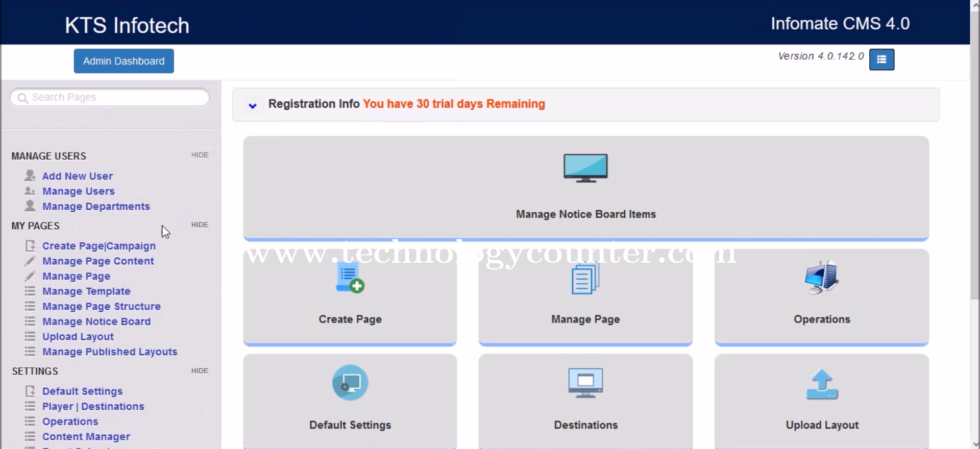Open the list menu icon beside the version number
The width and height of the screenshot is (980, 449).
[881, 60]
